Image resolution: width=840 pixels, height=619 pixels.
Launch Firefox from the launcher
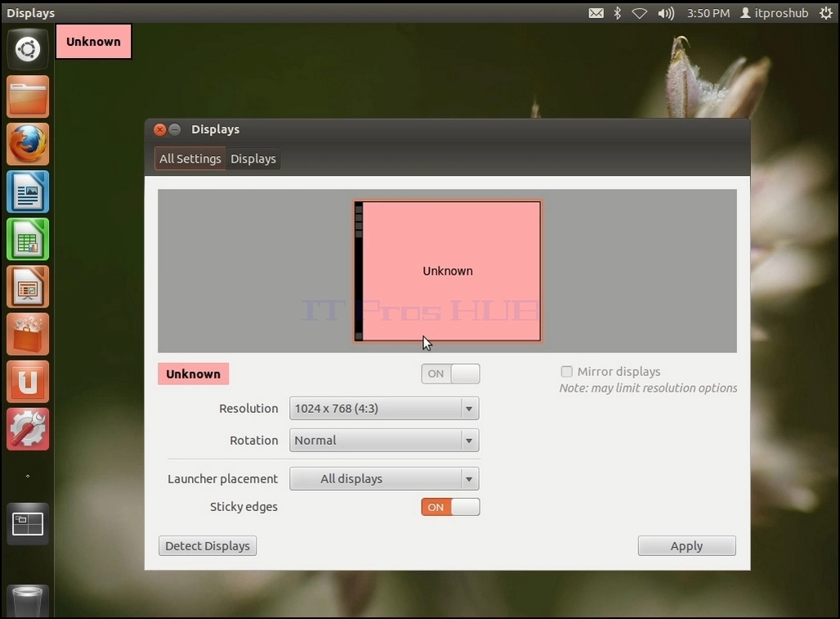pos(27,144)
